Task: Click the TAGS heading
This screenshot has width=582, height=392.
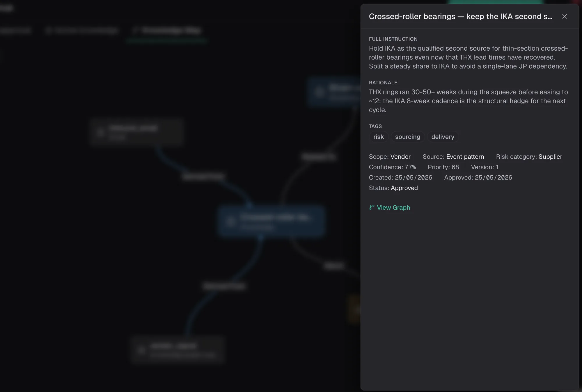Action: [375, 126]
